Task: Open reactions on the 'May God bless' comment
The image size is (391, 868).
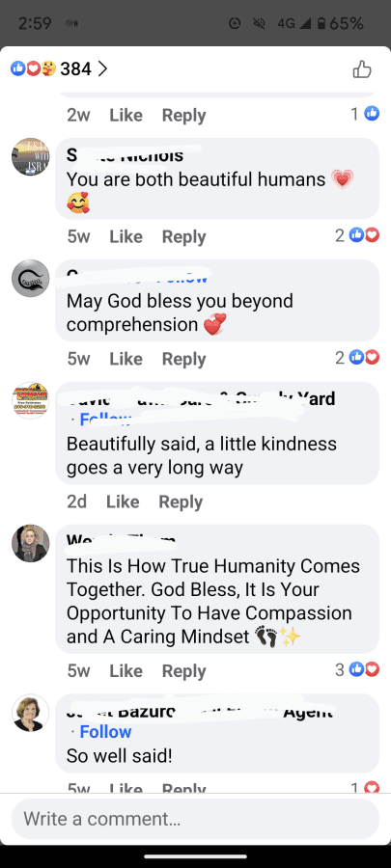Action: 357,358
